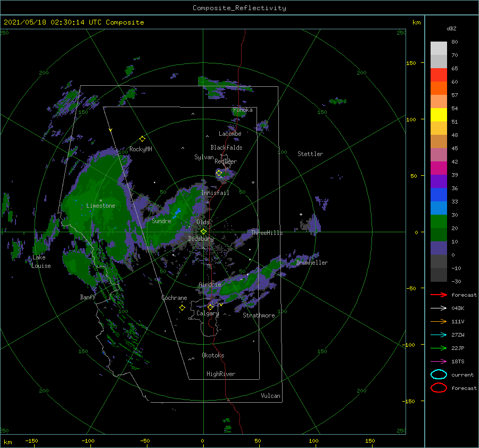Click the yellow diamond marker below Cochrane

point(182,308)
